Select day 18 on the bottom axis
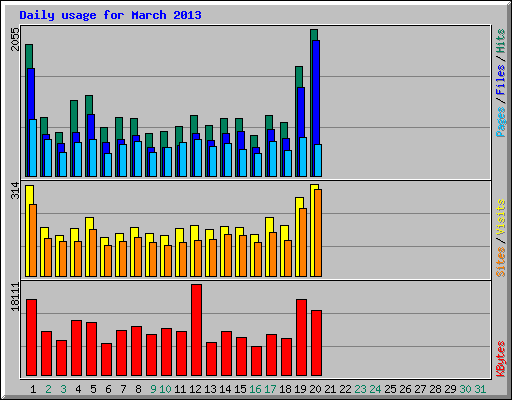The image size is (512, 400). pyautogui.click(x=285, y=389)
